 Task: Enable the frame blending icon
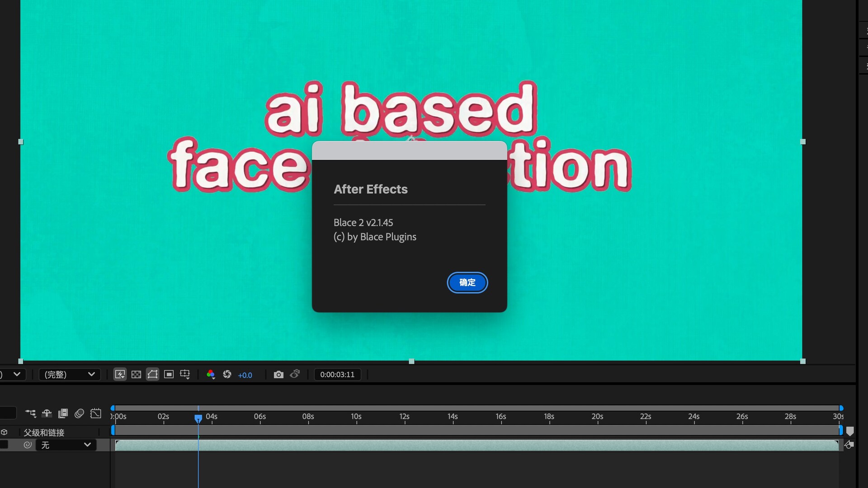pos(63,413)
